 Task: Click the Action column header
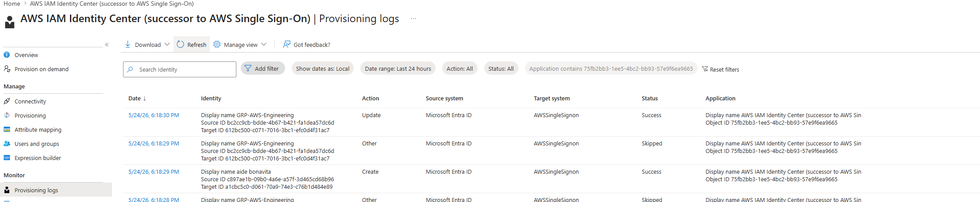370,99
